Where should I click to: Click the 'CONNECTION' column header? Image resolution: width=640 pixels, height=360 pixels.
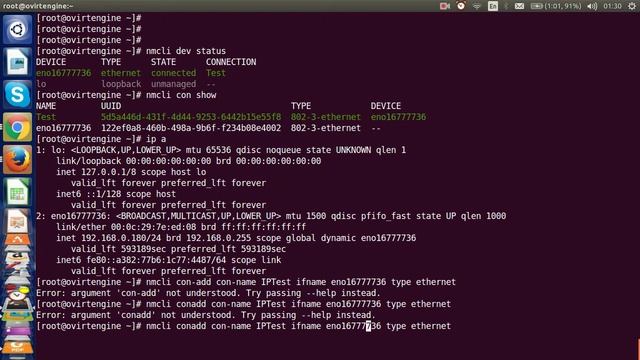coord(231,62)
